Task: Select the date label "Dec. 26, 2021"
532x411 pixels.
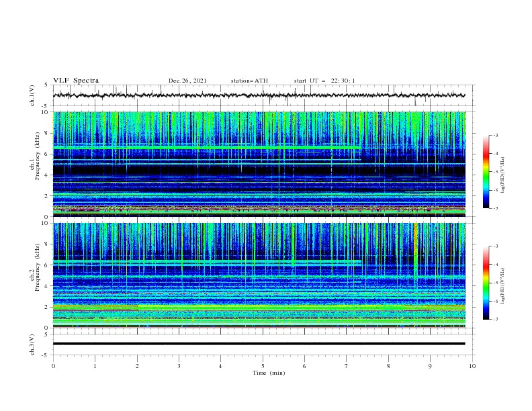Action: coord(187,81)
